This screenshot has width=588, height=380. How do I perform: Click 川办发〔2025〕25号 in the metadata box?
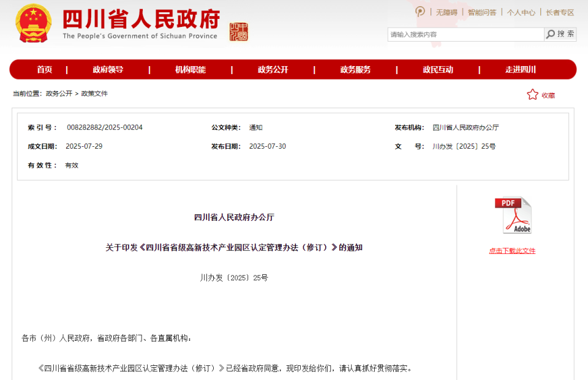464,146
